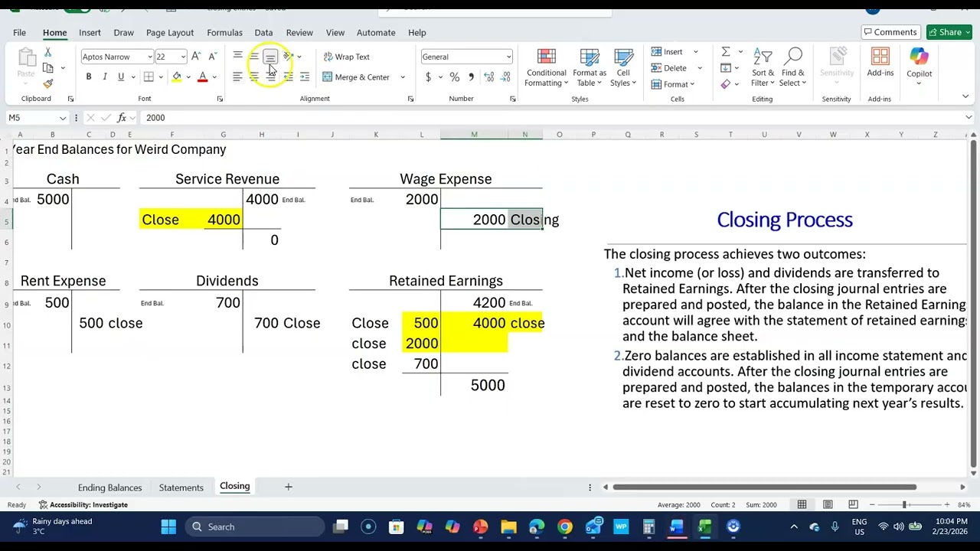Image resolution: width=980 pixels, height=551 pixels.
Task: Open the File menu
Action: point(19,33)
